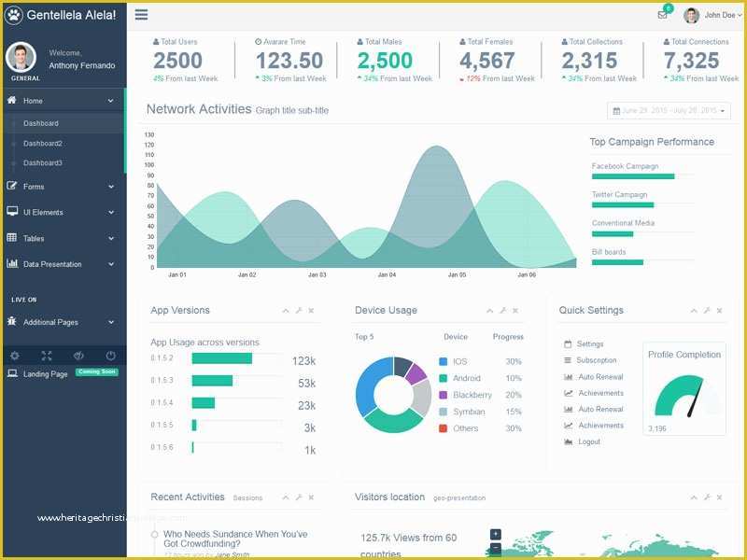Click the sidebar footer settings gear icon

coord(15,356)
